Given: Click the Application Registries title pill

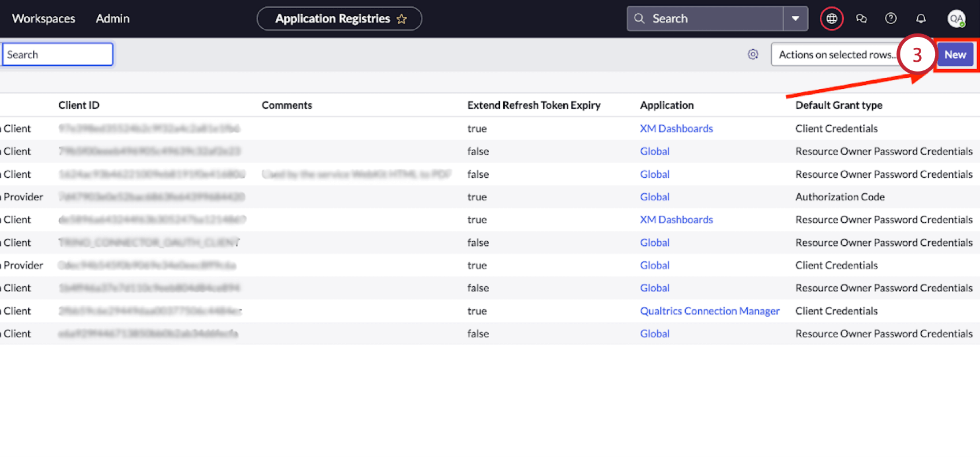Looking at the screenshot, I should tap(333, 18).
